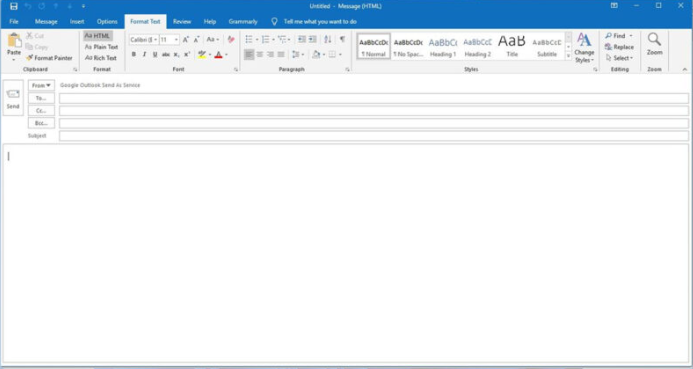Align paragraph text to the right
The image size is (693, 369).
coord(270,54)
